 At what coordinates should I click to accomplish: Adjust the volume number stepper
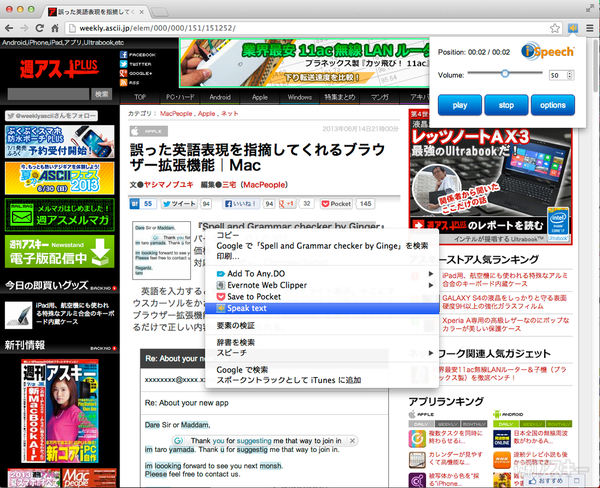point(570,75)
